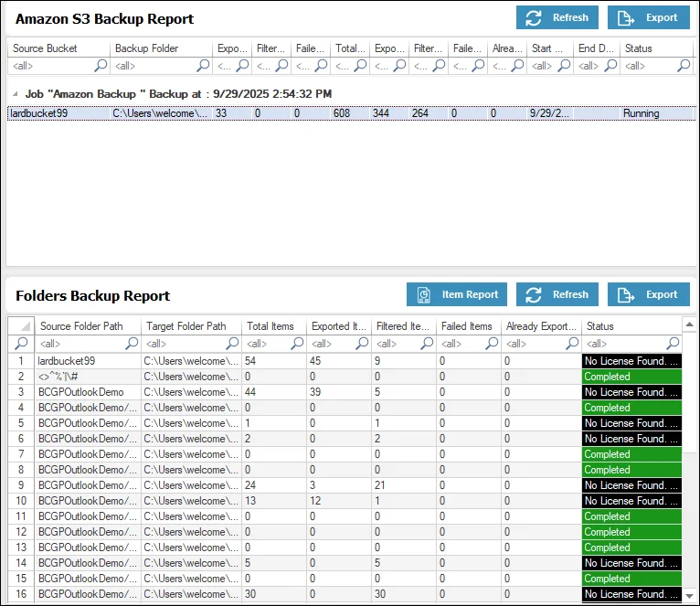Click Target Folder Path filter search icon
Screen dimensions: 700x606
(x=233, y=344)
